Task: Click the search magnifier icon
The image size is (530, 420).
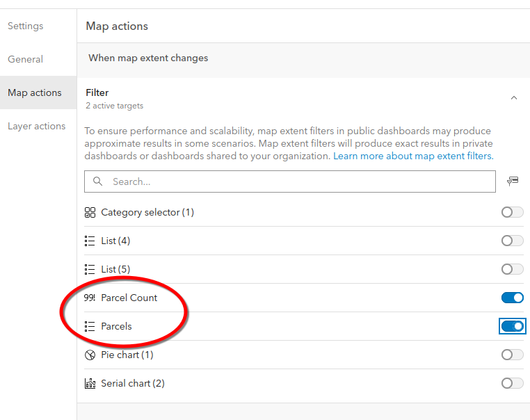Action: tap(98, 181)
